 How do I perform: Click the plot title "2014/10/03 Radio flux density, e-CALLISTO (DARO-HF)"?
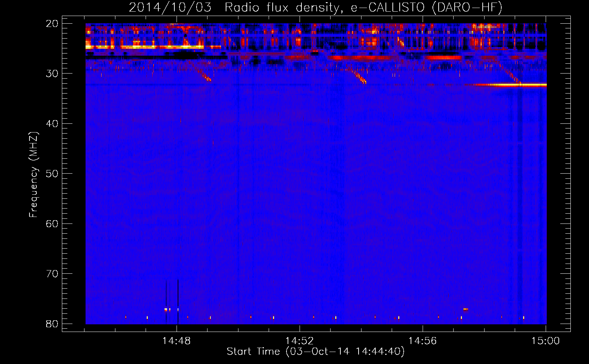pos(316,7)
